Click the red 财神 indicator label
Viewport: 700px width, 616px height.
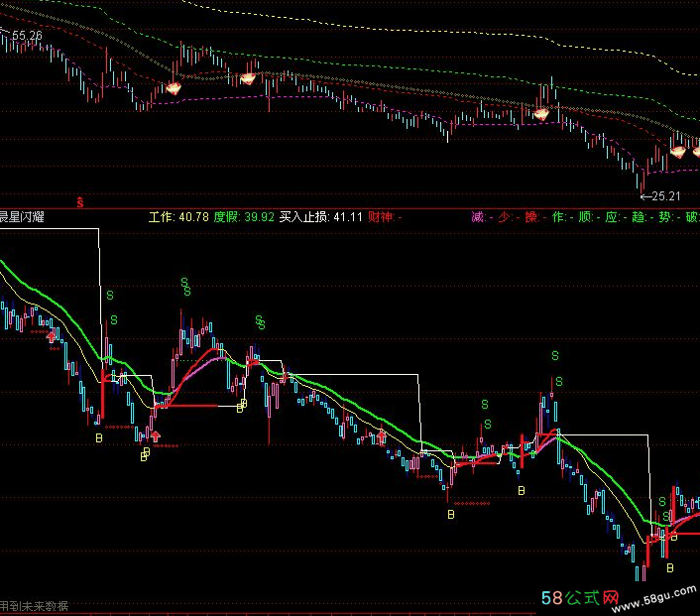pyautogui.click(x=384, y=216)
